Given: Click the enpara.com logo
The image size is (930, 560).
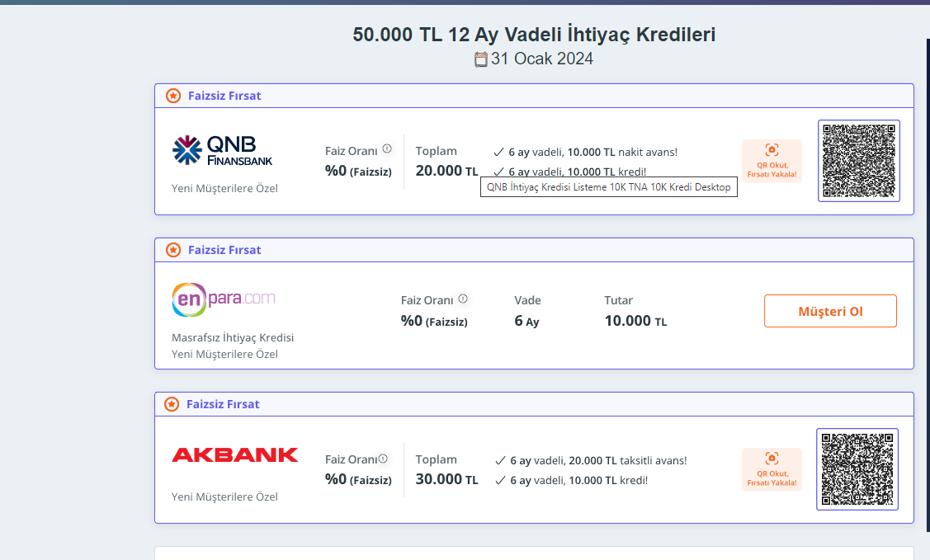Looking at the screenshot, I should (x=224, y=299).
